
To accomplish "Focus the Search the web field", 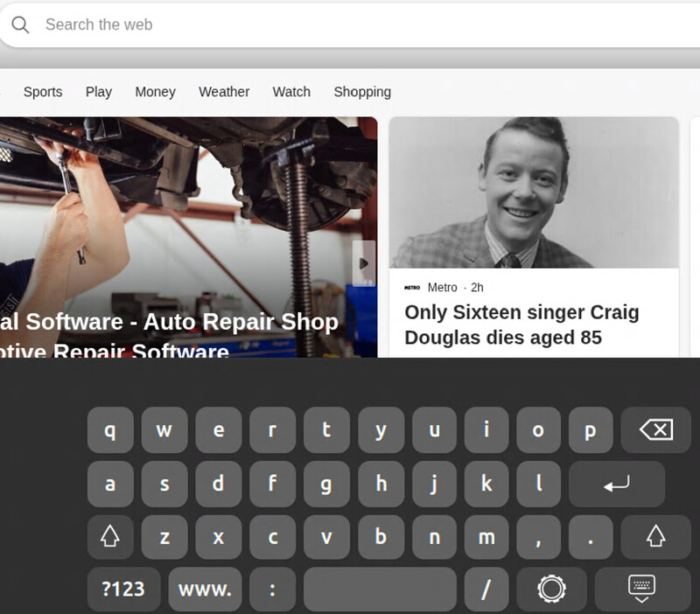I will (350, 25).
